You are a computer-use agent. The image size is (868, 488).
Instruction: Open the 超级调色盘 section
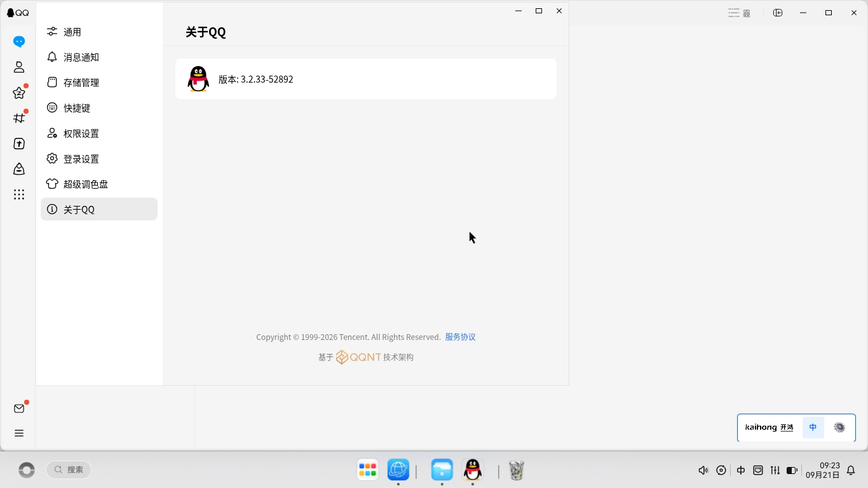click(x=99, y=184)
